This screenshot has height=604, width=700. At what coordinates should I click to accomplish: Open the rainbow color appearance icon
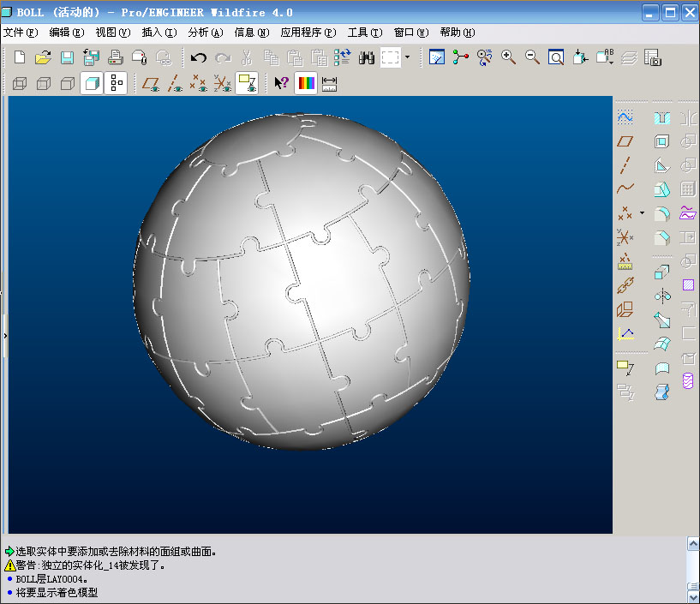(306, 83)
